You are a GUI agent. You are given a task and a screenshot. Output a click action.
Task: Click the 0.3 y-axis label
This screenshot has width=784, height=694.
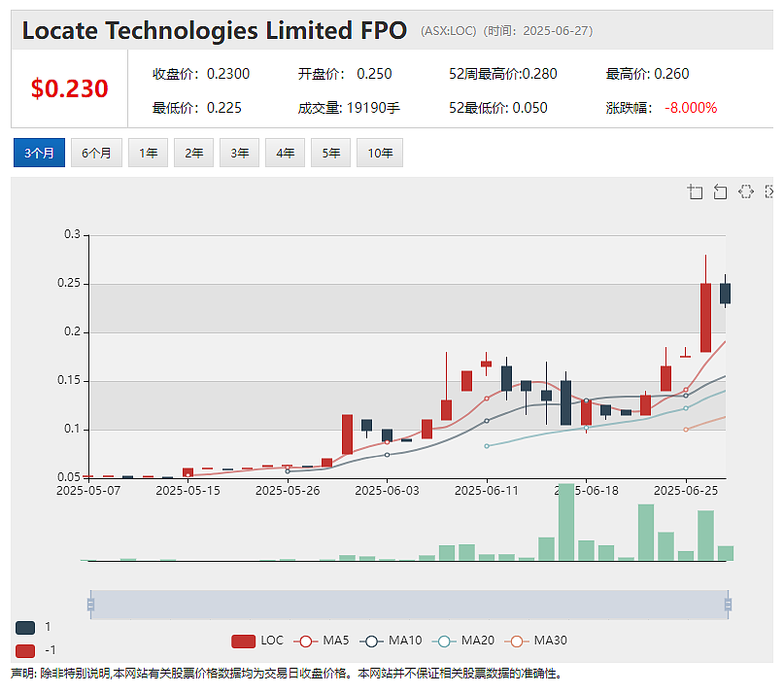[72, 234]
